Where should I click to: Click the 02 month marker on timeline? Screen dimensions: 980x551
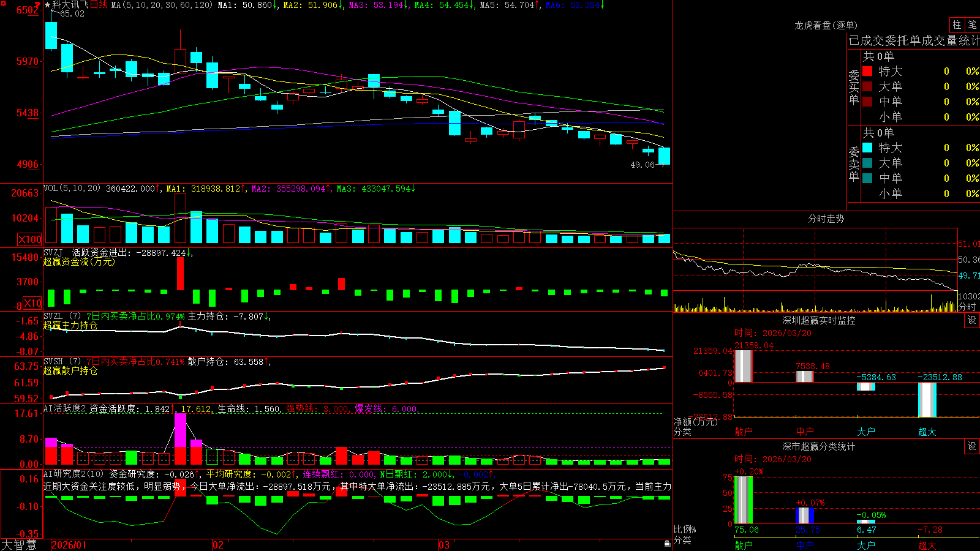click(x=218, y=545)
